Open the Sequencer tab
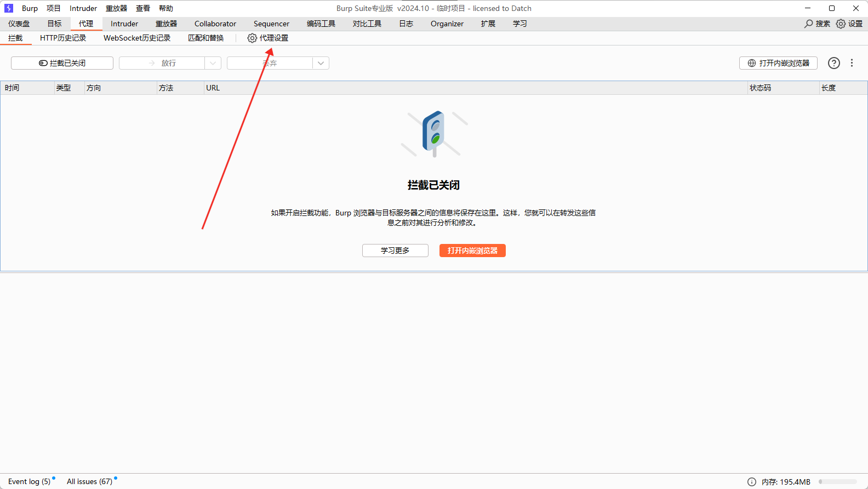This screenshot has width=868, height=489. click(x=271, y=24)
